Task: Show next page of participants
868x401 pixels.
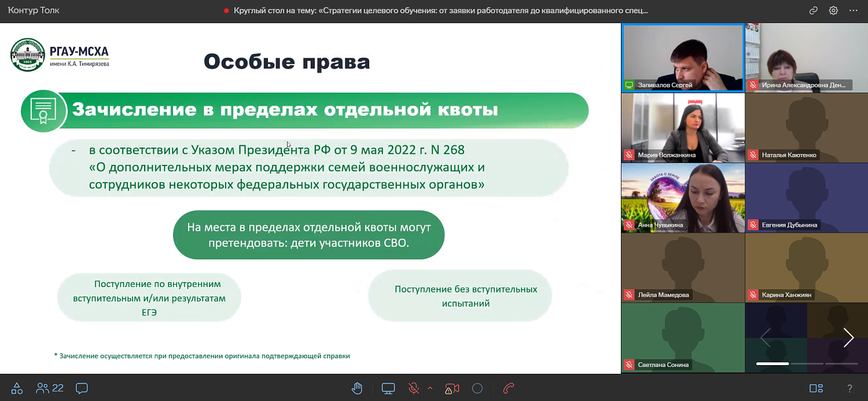Action: (848, 337)
